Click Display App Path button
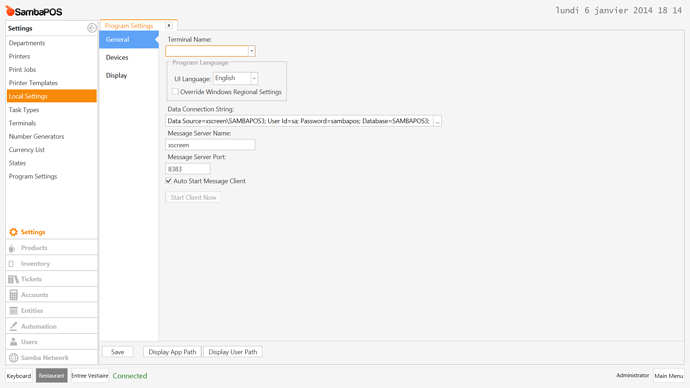Viewport: 690px width, 388px height. coord(172,352)
